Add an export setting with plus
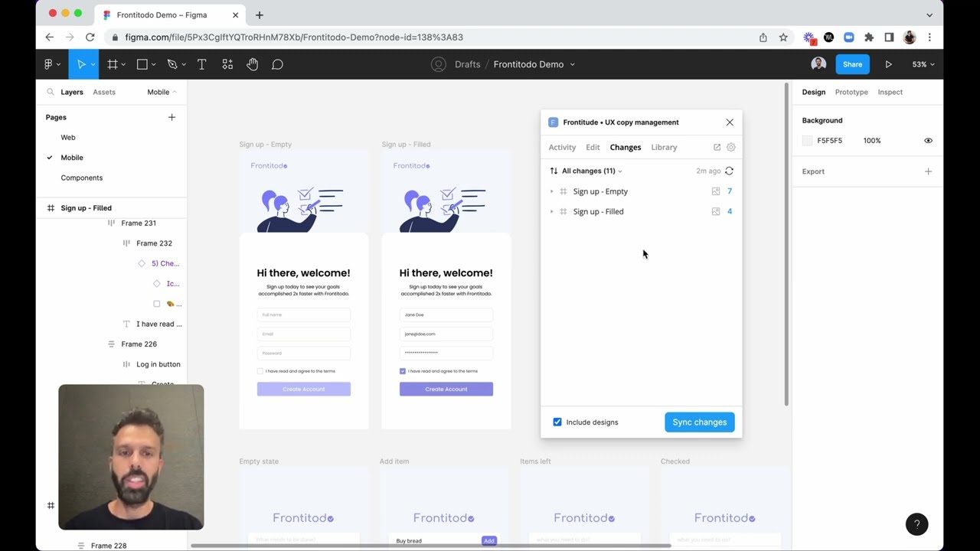The height and width of the screenshot is (551, 980). pyautogui.click(x=928, y=171)
